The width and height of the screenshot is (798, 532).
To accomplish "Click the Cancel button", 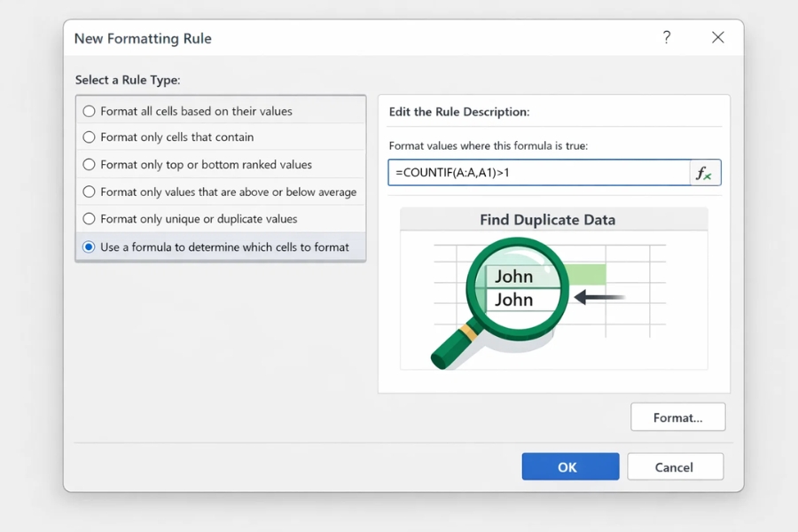I will coord(675,466).
